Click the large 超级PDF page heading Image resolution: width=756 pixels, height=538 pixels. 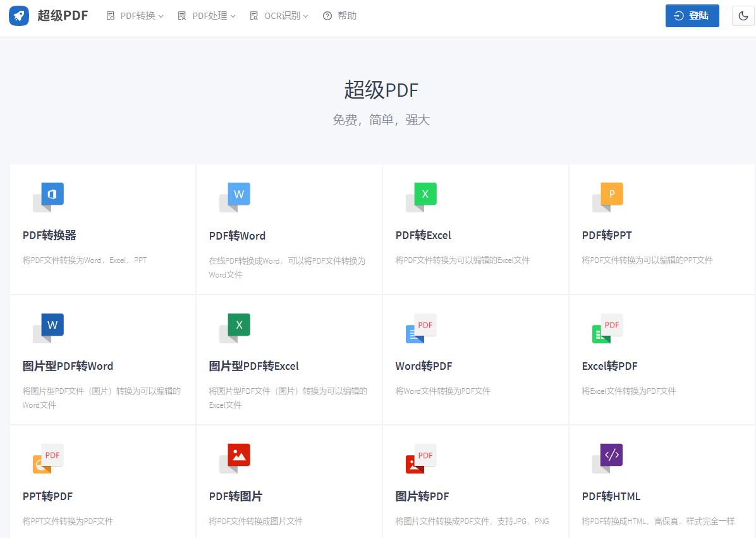(x=381, y=90)
